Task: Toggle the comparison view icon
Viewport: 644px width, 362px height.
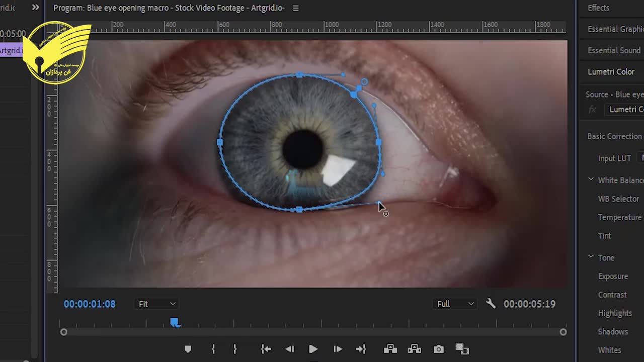Action: [x=462, y=349]
